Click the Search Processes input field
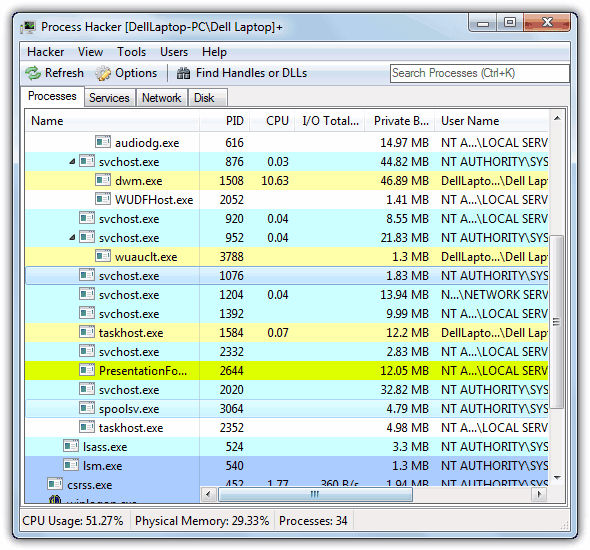 [x=480, y=73]
